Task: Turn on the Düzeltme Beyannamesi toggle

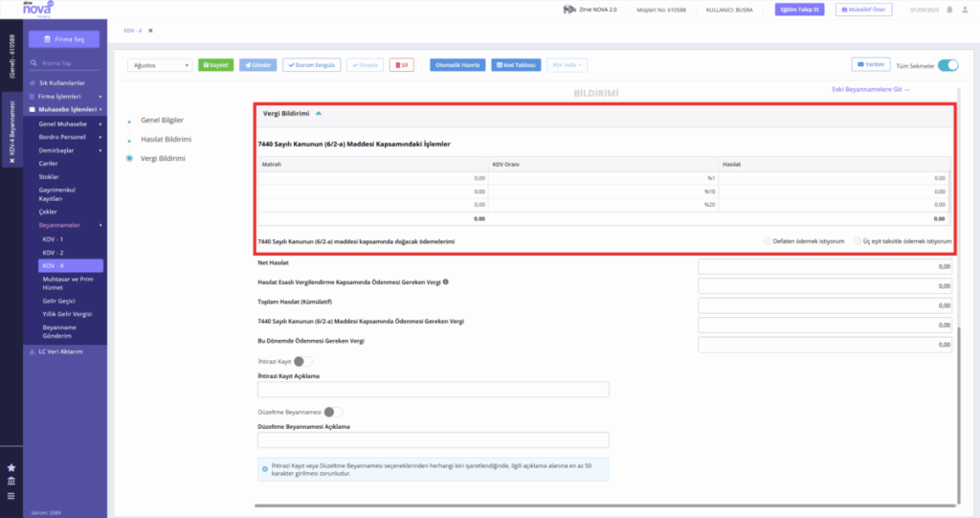Action: (333, 412)
